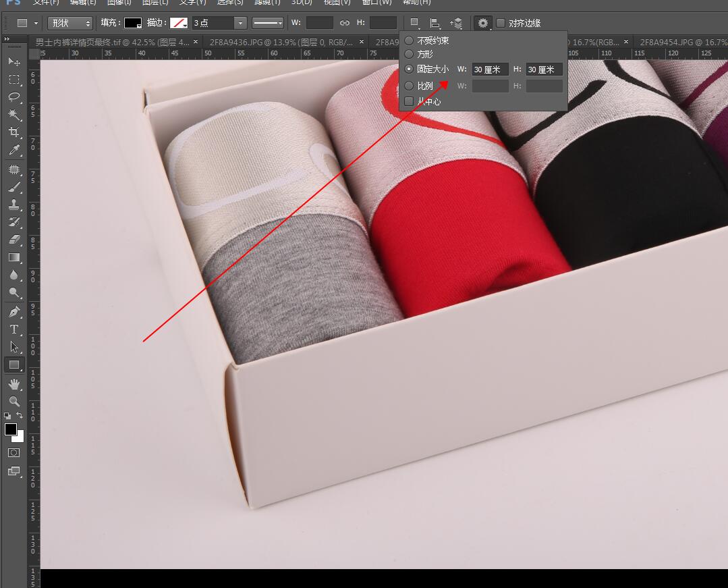Image resolution: width=728 pixels, height=588 pixels.
Task: Link shape width and height
Action: [x=345, y=23]
